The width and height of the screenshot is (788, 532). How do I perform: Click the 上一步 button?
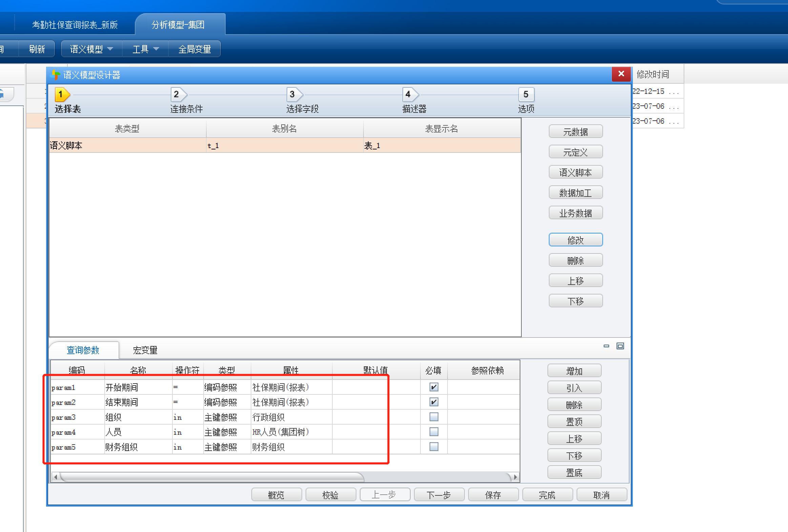click(385, 495)
